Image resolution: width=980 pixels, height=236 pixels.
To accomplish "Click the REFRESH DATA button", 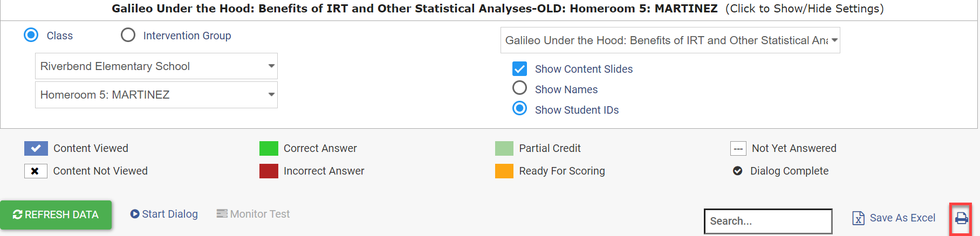I will tap(56, 215).
